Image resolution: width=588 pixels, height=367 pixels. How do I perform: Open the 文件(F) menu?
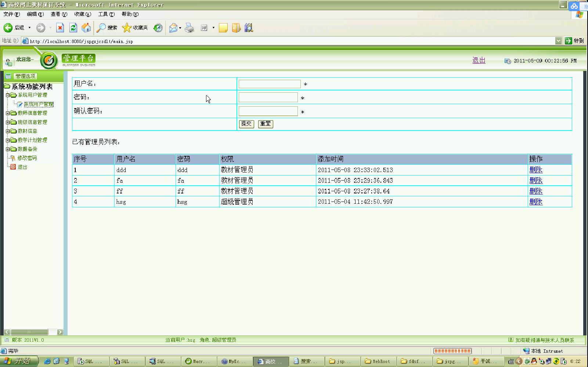click(x=11, y=14)
